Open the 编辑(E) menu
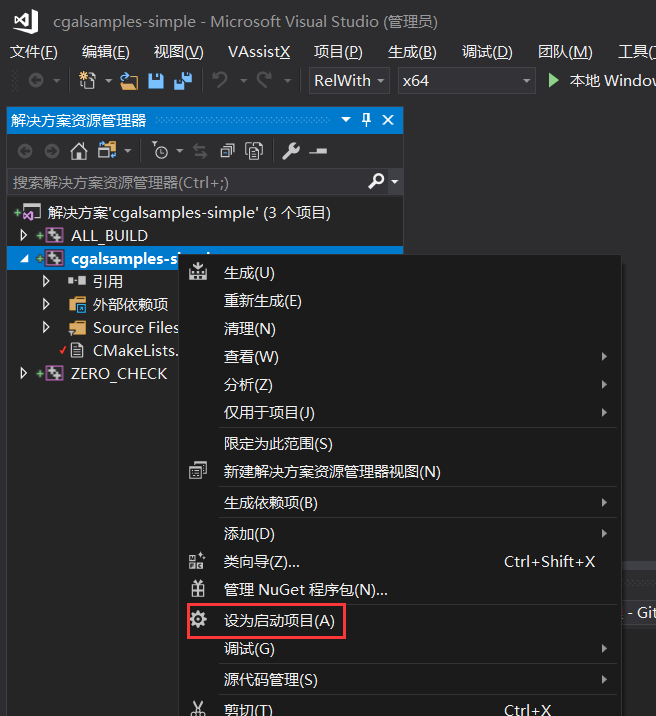The width and height of the screenshot is (656, 716). tap(105, 52)
